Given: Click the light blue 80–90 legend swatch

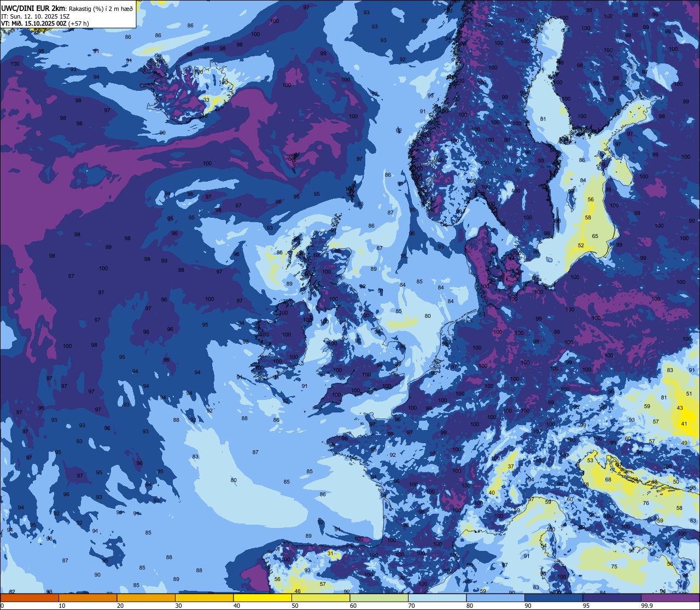Looking at the screenshot, I should click(495, 597).
